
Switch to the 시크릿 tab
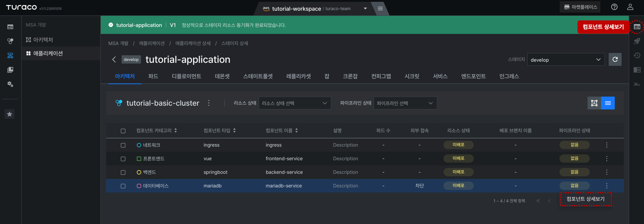[412, 76]
